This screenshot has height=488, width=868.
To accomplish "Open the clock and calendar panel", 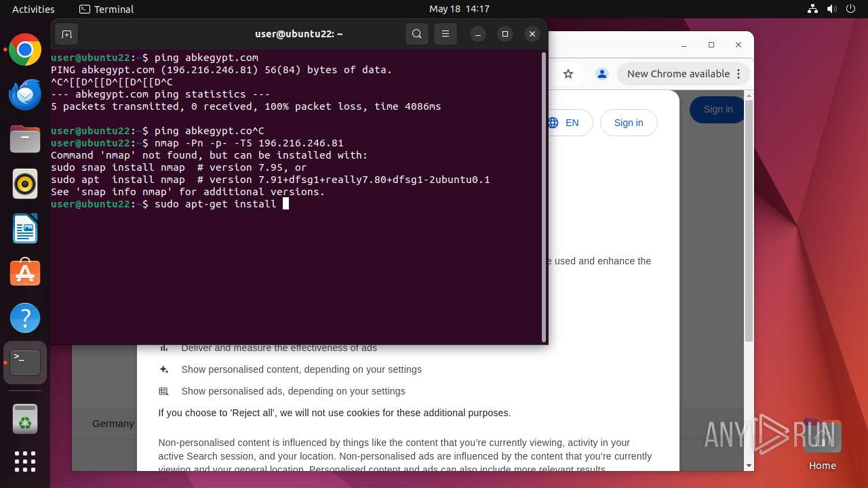I will [x=459, y=9].
